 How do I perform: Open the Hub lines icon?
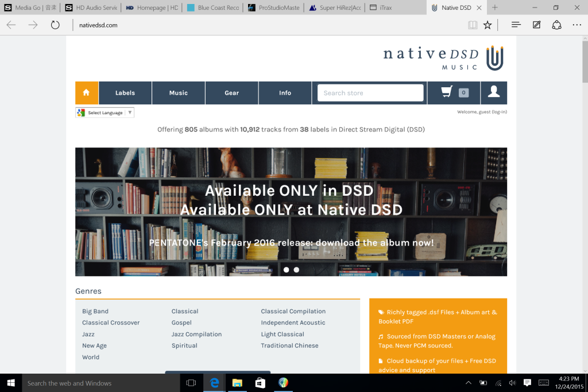[x=516, y=25]
